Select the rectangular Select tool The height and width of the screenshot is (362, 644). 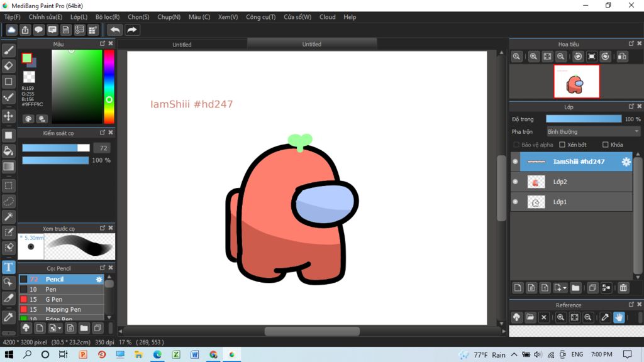coord(9,185)
